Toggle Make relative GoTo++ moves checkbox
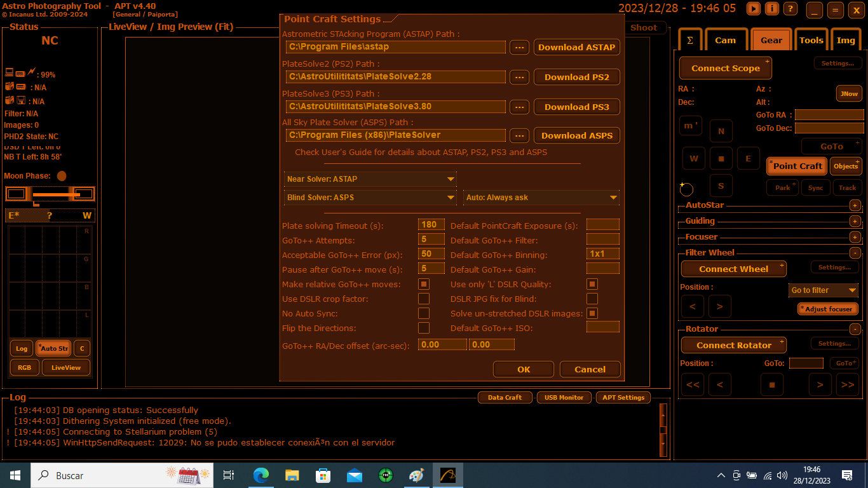Screen dimensions: 868x488 tap(424, 284)
